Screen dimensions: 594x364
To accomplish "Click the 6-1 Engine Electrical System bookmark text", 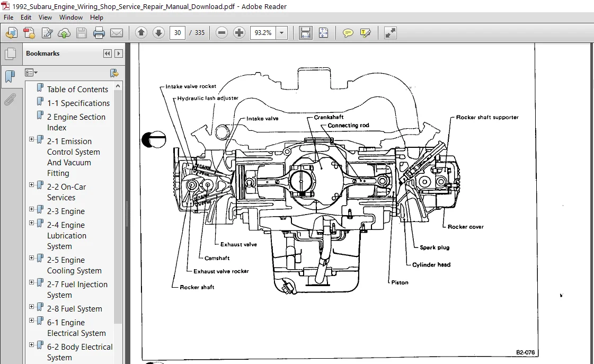I will 76,327.
